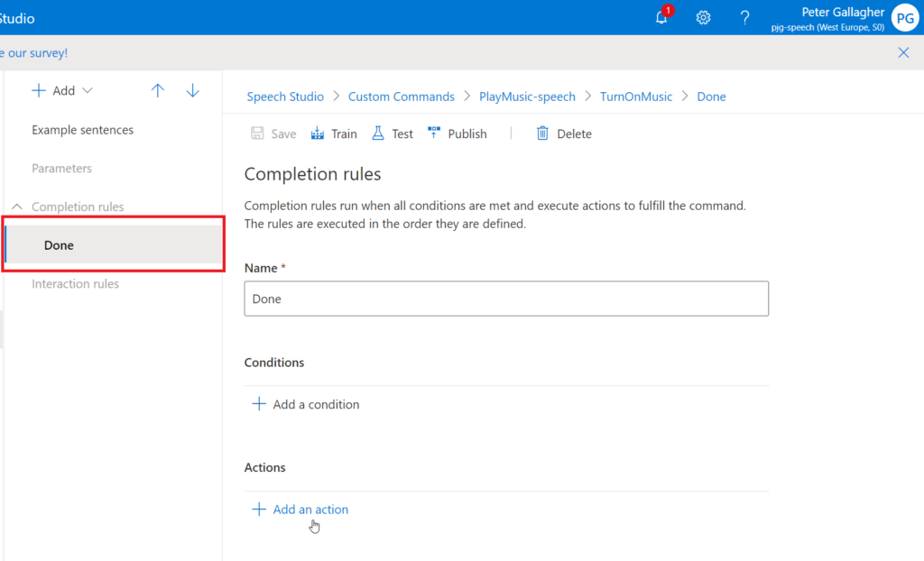Click the move-down arrow icon
The image size is (924, 561).
[191, 90]
